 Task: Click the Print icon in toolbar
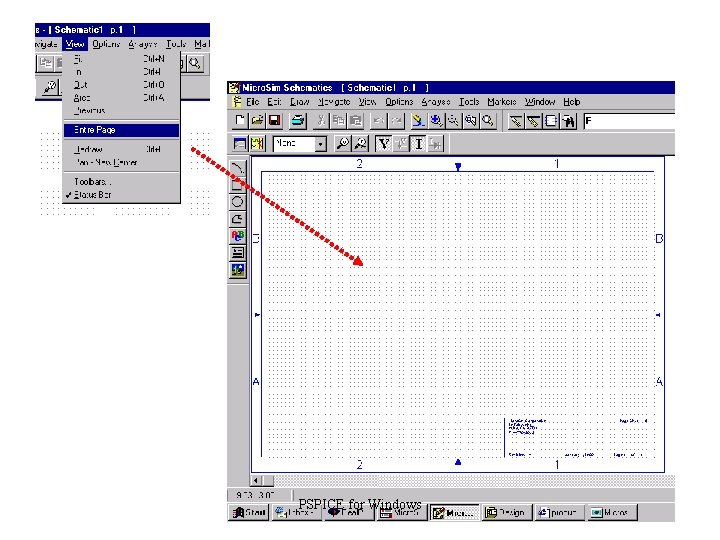[298, 121]
